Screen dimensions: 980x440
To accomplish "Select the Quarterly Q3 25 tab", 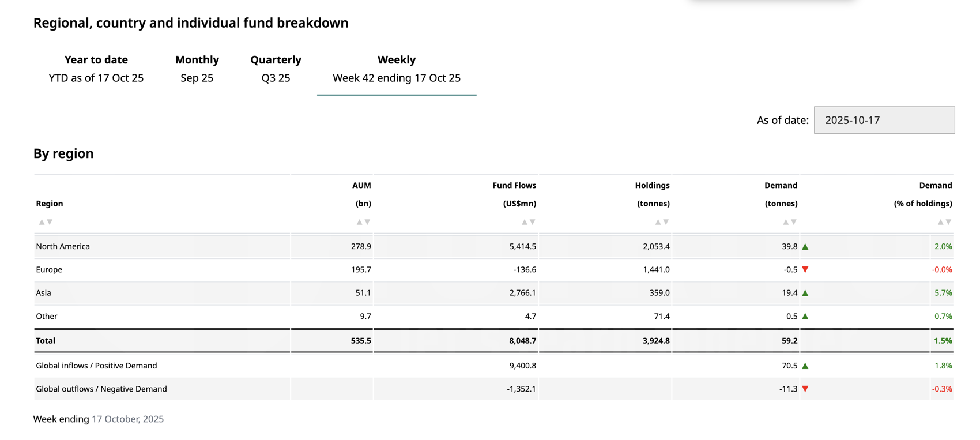I will click(276, 69).
